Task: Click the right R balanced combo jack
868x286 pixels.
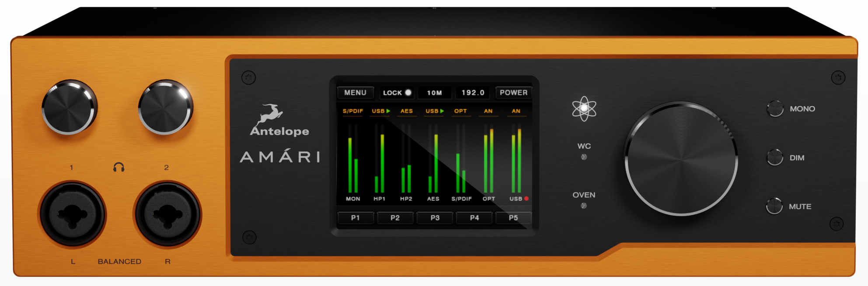Action: [167, 214]
